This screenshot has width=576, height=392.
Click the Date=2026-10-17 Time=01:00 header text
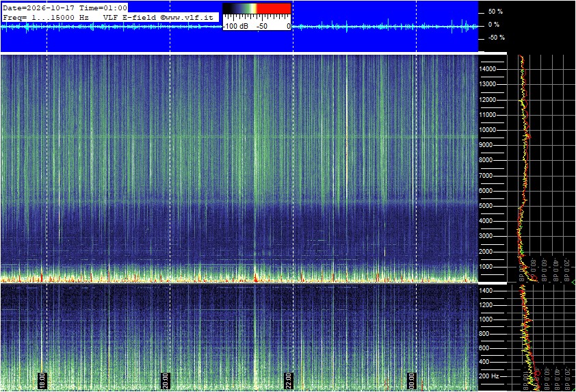pos(65,8)
